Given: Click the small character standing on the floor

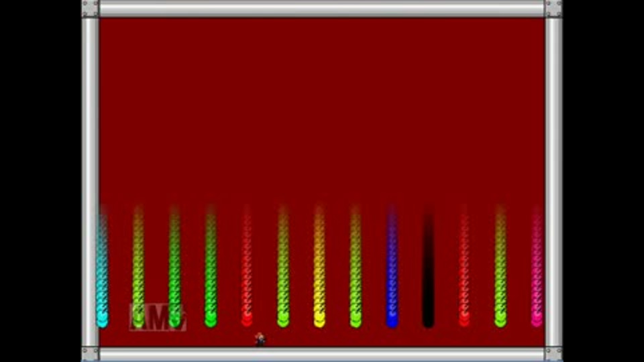Looking at the screenshot, I should click(260, 339).
